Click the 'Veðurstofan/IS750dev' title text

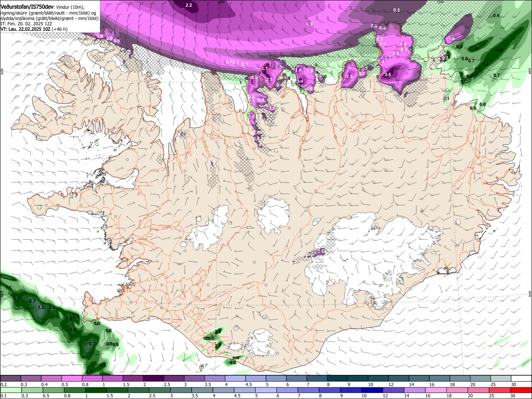click(x=27, y=7)
